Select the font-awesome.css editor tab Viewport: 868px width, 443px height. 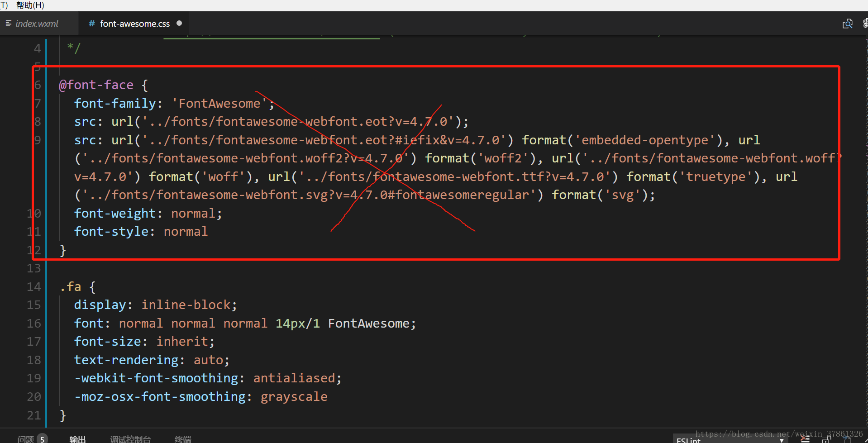[x=135, y=24]
